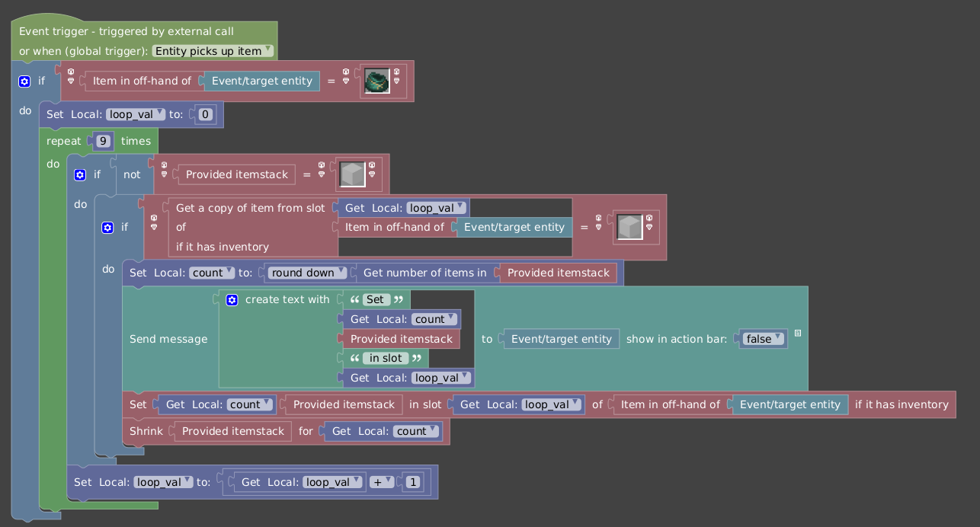Select the 'Shrink' block label

(146, 431)
